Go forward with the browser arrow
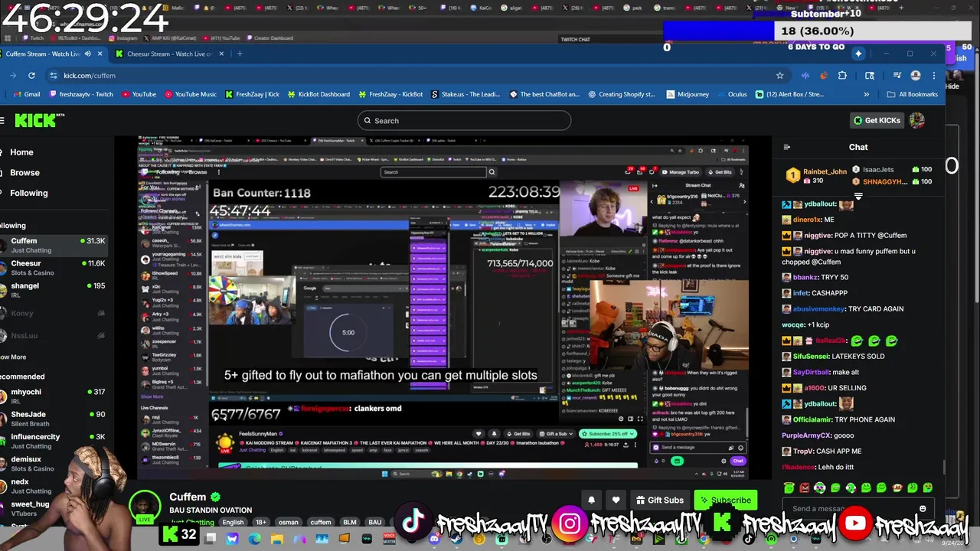This screenshot has height=551, width=980. 13,75
